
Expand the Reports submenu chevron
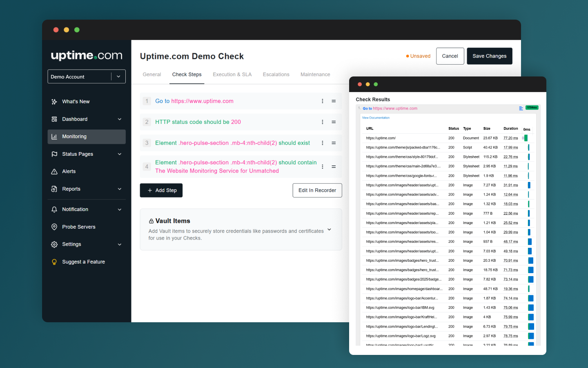pos(120,189)
